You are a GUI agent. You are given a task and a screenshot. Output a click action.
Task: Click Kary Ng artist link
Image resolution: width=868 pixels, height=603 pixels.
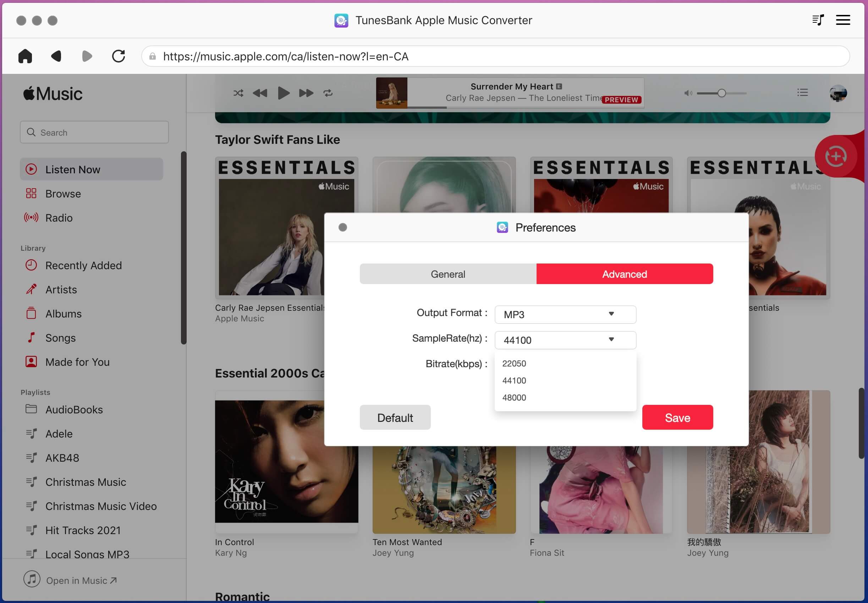click(x=231, y=553)
